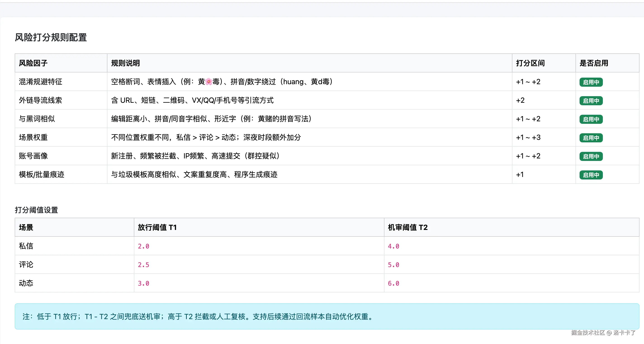Click 启用中 badge in 场景权重 row

pos(591,138)
